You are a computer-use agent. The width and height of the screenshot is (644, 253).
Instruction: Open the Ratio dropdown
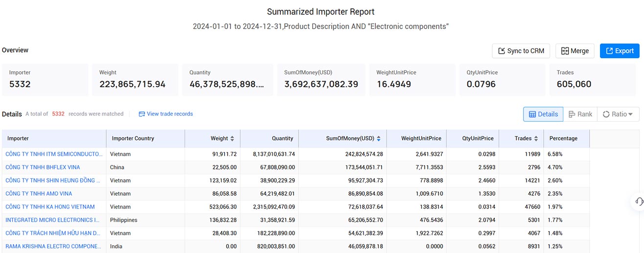(x=618, y=114)
